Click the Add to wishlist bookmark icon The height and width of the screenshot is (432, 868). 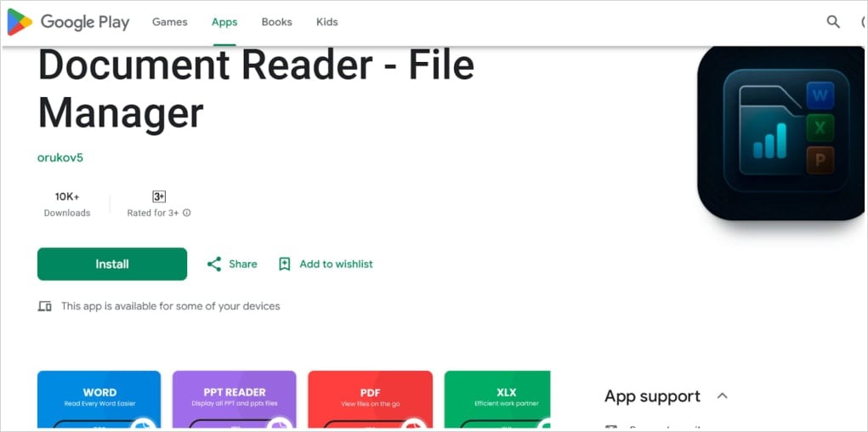[x=285, y=264]
